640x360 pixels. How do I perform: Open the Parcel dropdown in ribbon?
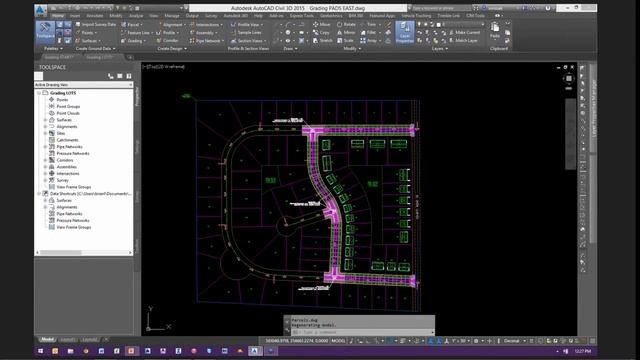[x=132, y=24]
